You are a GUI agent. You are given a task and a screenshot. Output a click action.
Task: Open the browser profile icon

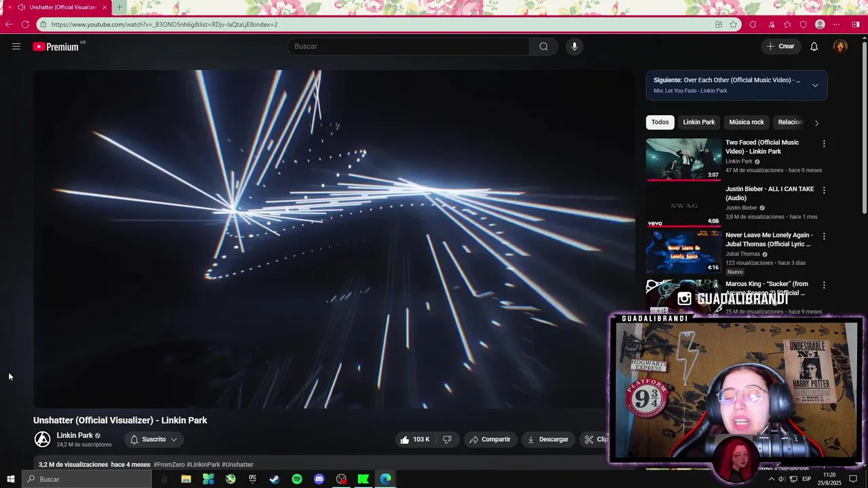click(x=820, y=24)
